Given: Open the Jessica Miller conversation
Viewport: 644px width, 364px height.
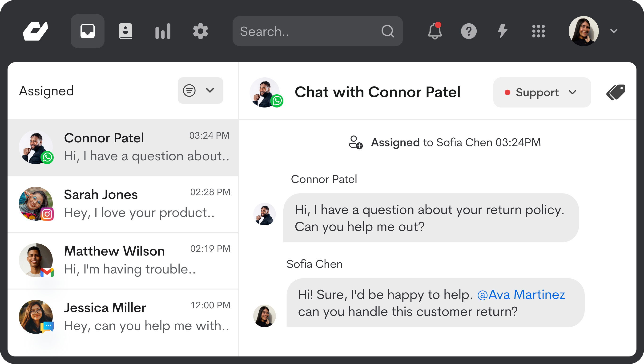Looking at the screenshot, I should coord(123,317).
